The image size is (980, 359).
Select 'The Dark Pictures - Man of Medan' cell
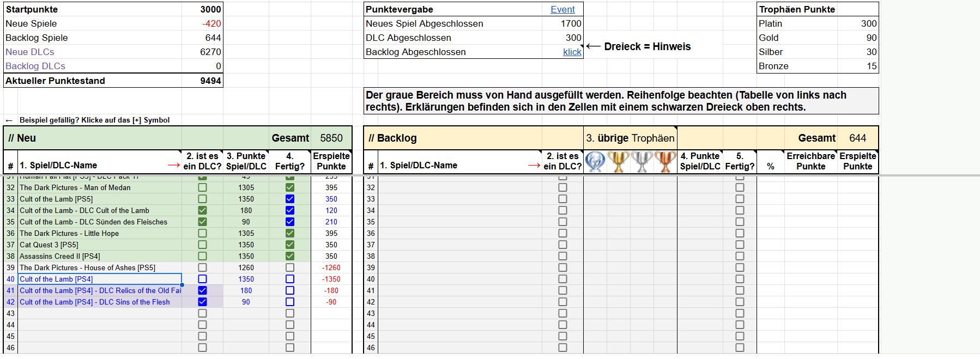pyautogui.click(x=100, y=187)
